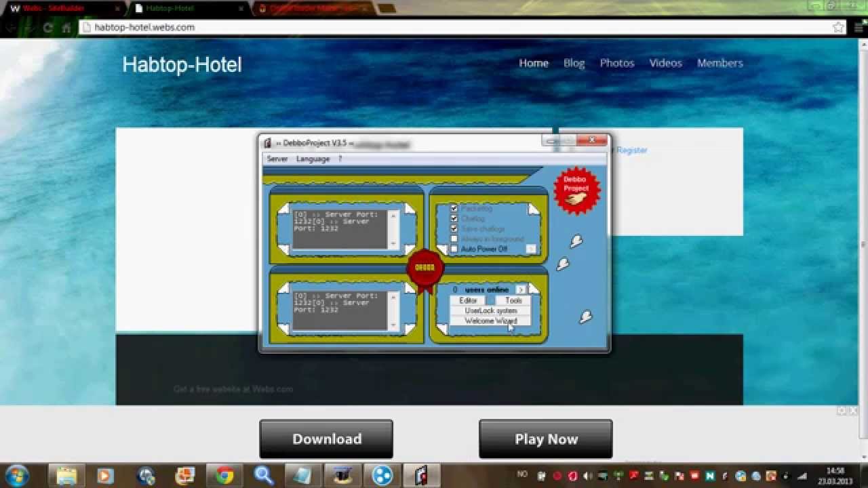Click the DebboProject door icon in taskbar

click(x=421, y=476)
